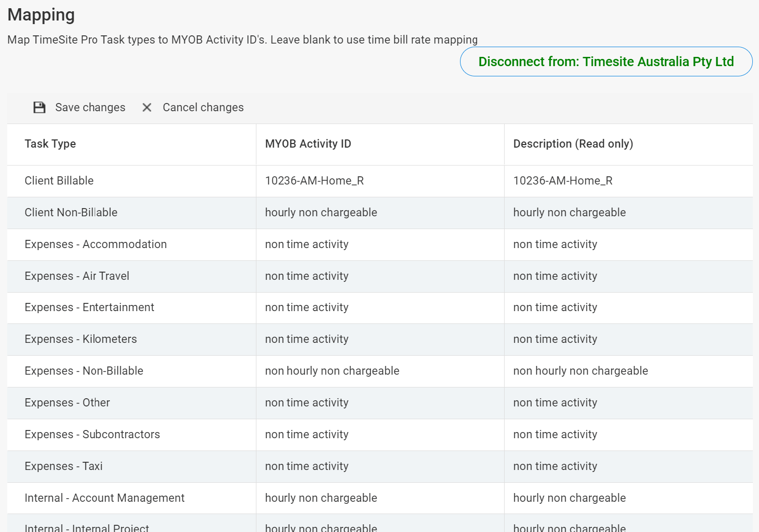Edit Activity ID for Internal - Account Management
The image size is (759, 532).
coord(379,498)
